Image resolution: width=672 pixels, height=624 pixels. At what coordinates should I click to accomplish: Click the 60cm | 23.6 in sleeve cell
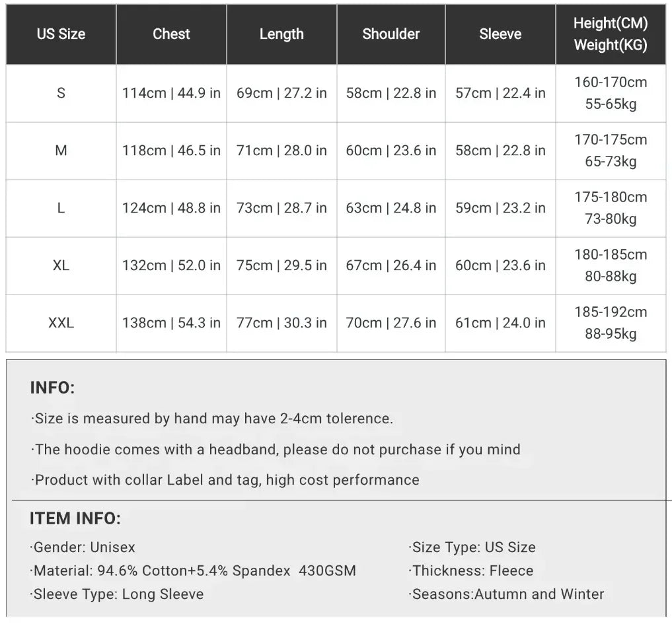click(x=500, y=265)
